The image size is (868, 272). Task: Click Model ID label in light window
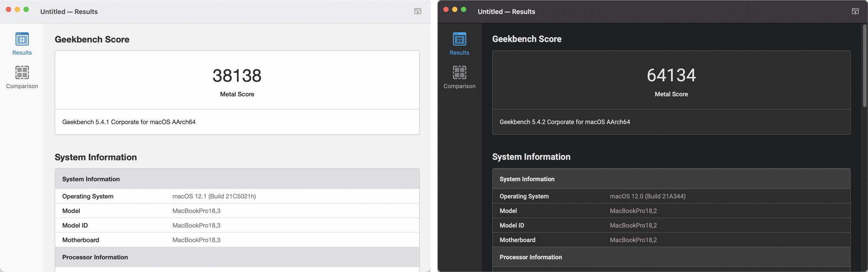(x=75, y=226)
